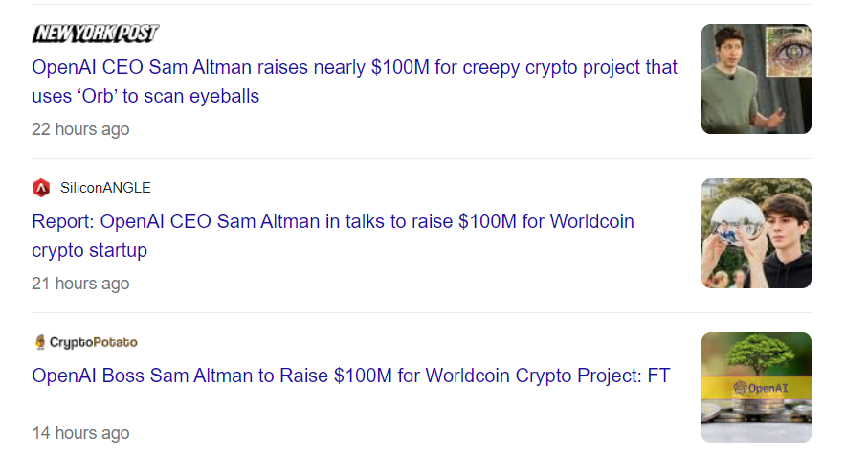The width and height of the screenshot is (868, 456).
Task: Click the eye graphic in the Post thumbnail
Action: click(789, 50)
